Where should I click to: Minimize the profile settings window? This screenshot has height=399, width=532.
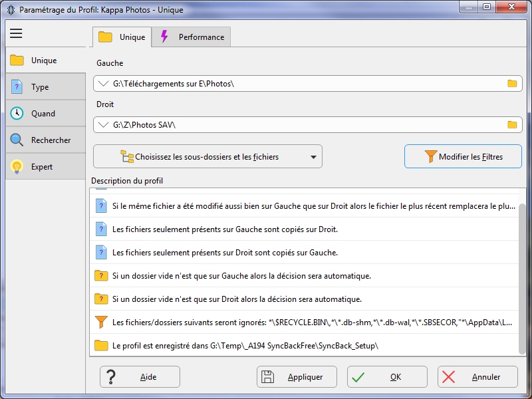469,7
